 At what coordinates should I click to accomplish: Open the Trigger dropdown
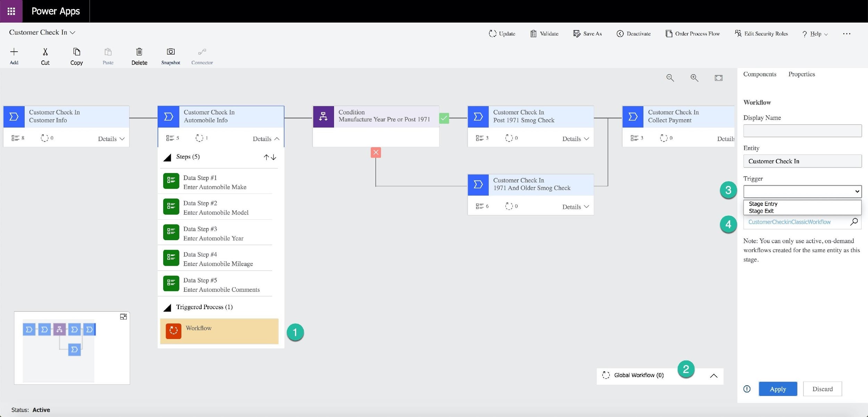click(802, 192)
